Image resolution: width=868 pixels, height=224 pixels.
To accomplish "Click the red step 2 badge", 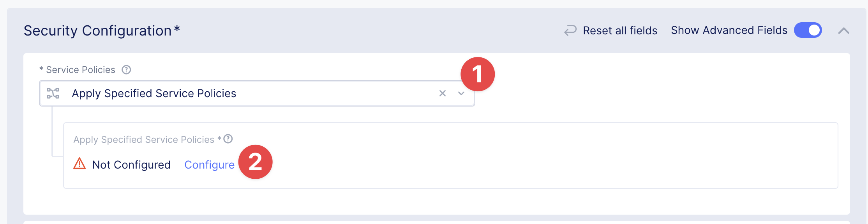I will tap(255, 162).
